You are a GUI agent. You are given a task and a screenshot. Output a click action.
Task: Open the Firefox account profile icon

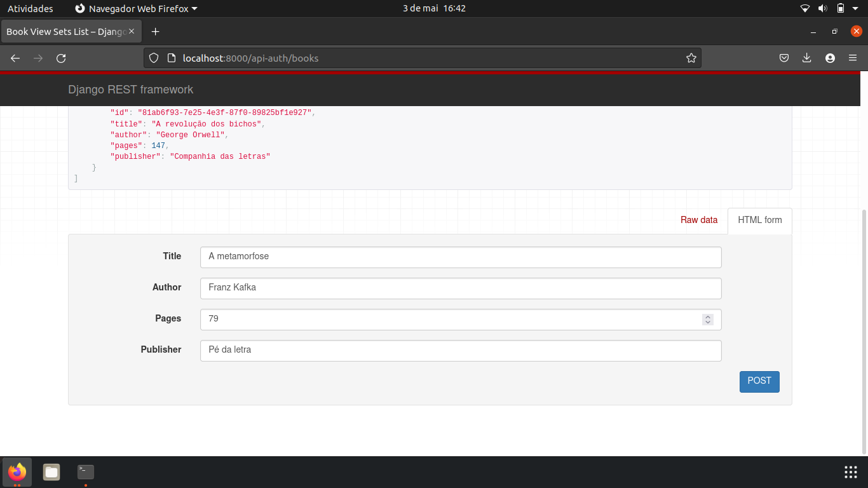pyautogui.click(x=830, y=58)
